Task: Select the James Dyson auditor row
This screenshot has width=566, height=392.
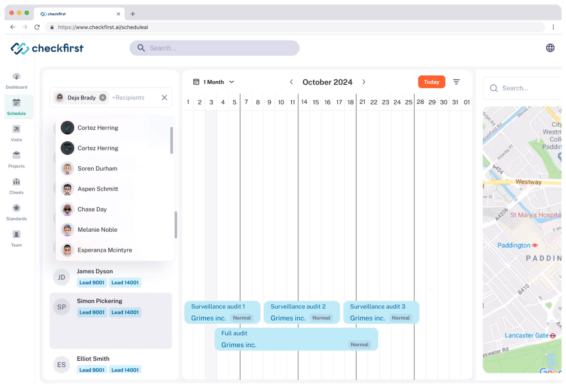Action: 111,277
